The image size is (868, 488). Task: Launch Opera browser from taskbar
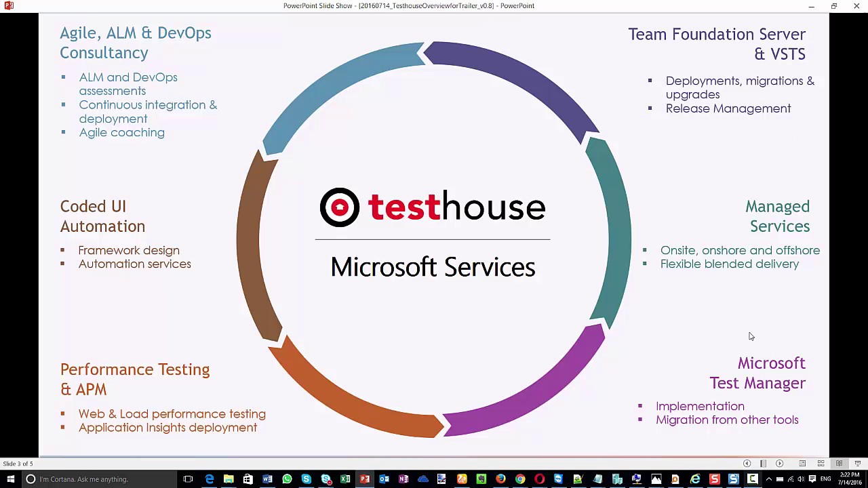(539, 479)
